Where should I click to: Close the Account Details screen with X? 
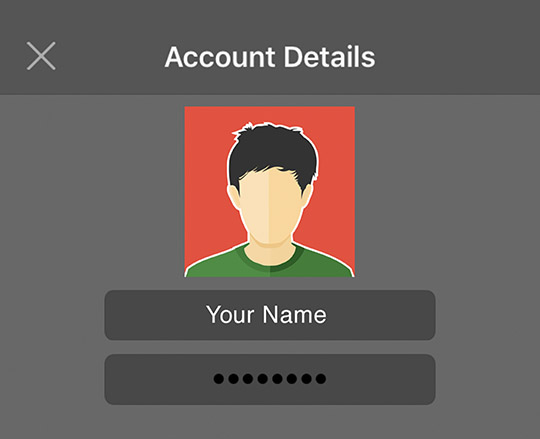41,56
